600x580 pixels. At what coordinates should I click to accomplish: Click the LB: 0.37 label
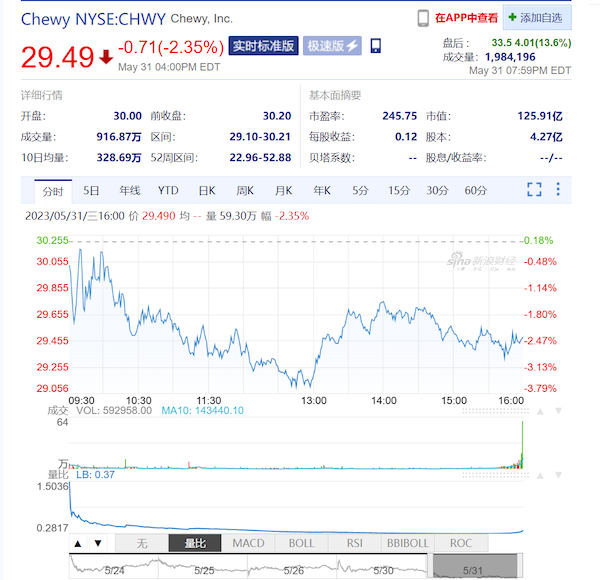coord(95,475)
